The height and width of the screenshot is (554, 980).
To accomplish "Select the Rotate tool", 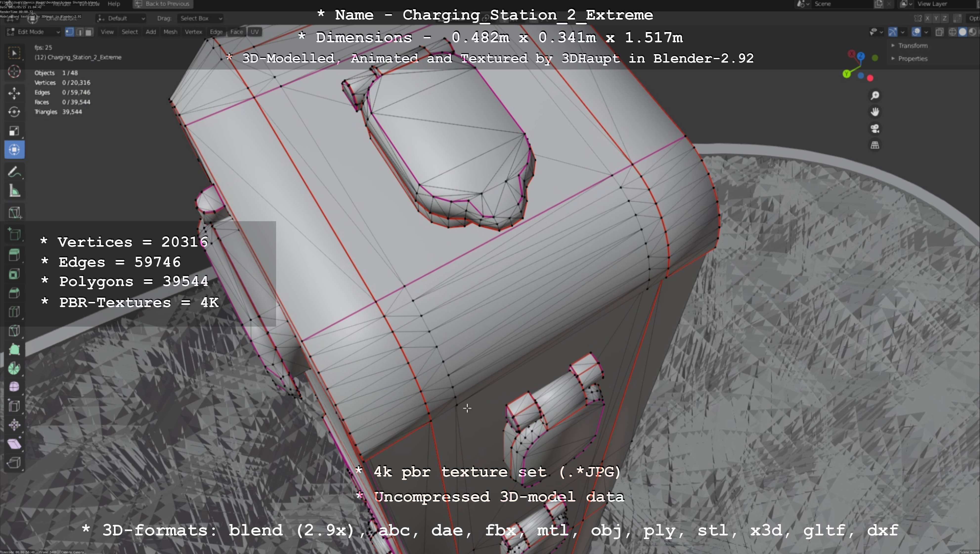I will coord(14,112).
